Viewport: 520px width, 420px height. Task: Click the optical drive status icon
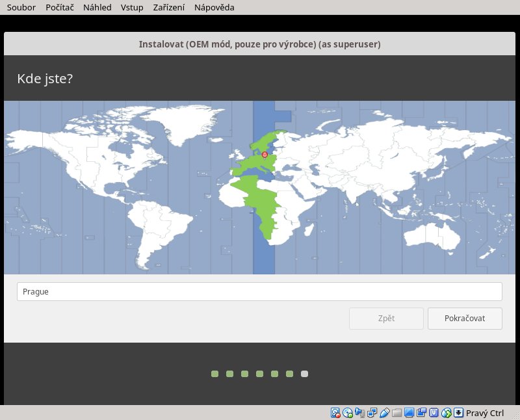348,413
